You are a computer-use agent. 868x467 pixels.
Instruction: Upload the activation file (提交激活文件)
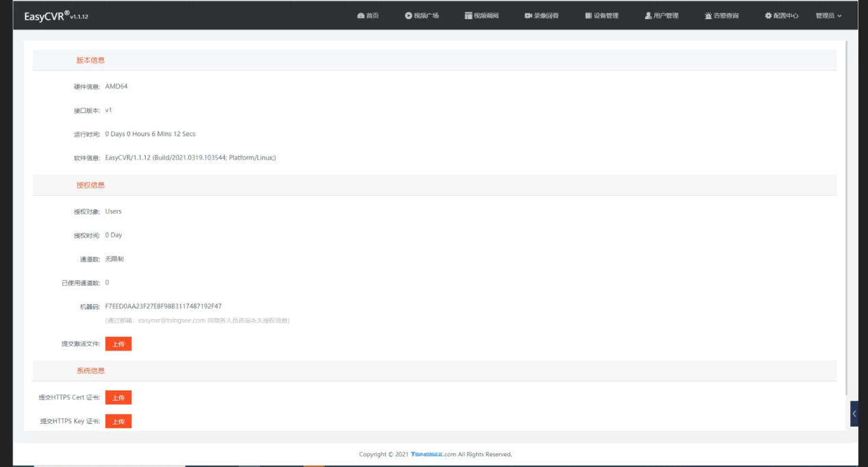[118, 344]
